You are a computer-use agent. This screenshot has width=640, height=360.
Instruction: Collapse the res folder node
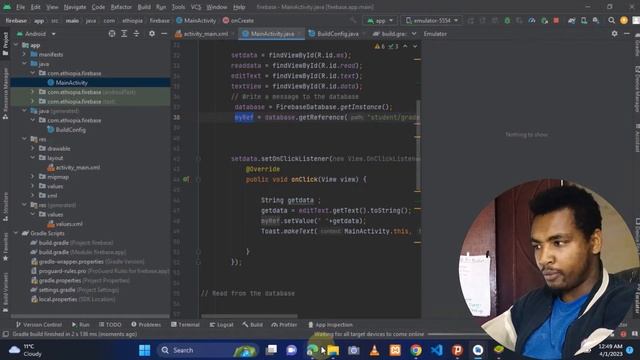[x=24, y=139]
